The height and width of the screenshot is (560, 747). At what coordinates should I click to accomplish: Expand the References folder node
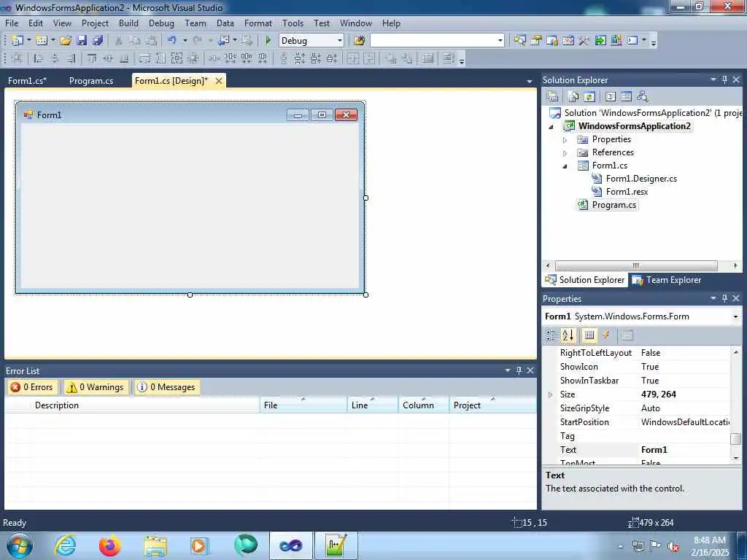pos(565,153)
